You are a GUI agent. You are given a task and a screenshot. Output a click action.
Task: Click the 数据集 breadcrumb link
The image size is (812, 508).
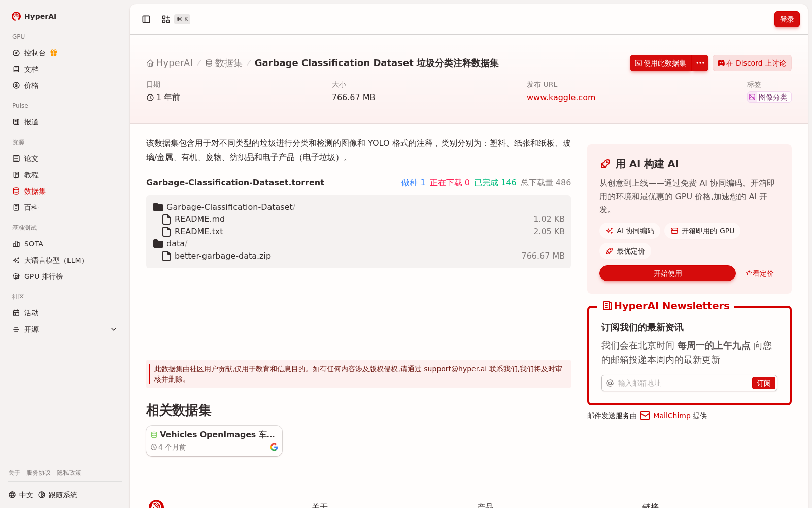[224, 63]
